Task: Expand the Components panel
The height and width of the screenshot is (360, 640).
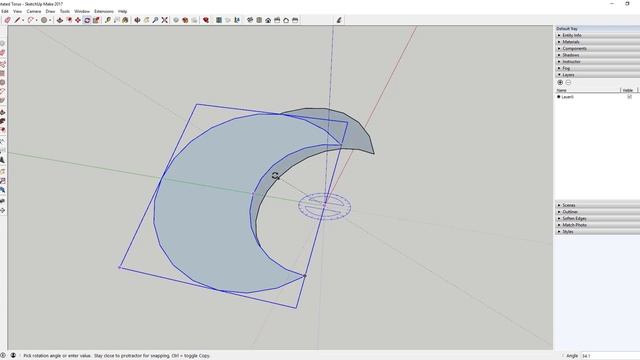Action: pos(597,49)
